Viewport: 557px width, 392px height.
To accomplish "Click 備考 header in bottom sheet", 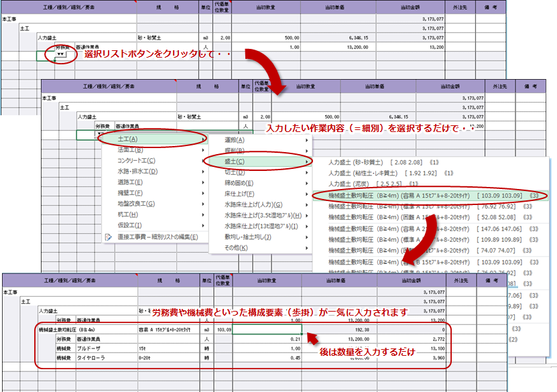I will (491, 281).
